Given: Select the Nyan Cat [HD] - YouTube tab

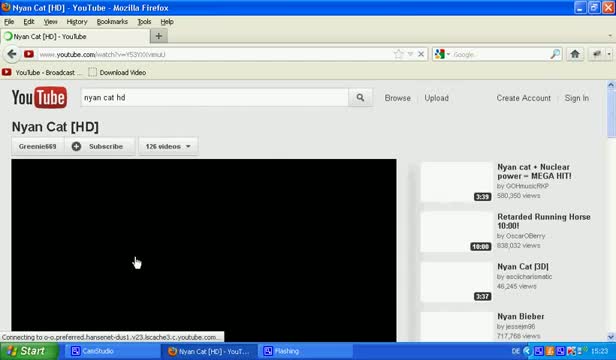Looking at the screenshot, I should [75, 37].
